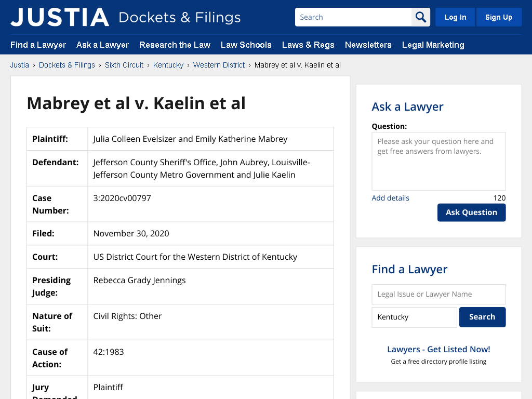Click the search magnifying glass icon

point(421,17)
